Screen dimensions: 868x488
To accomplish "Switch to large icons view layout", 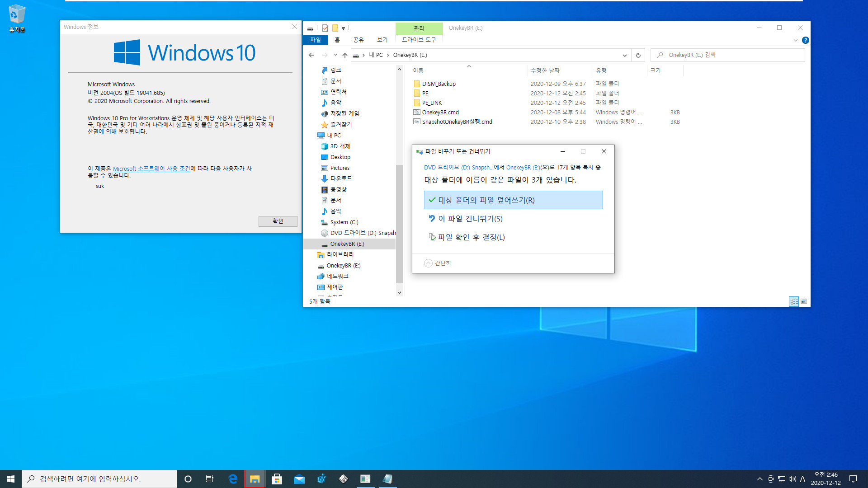I will [x=804, y=301].
